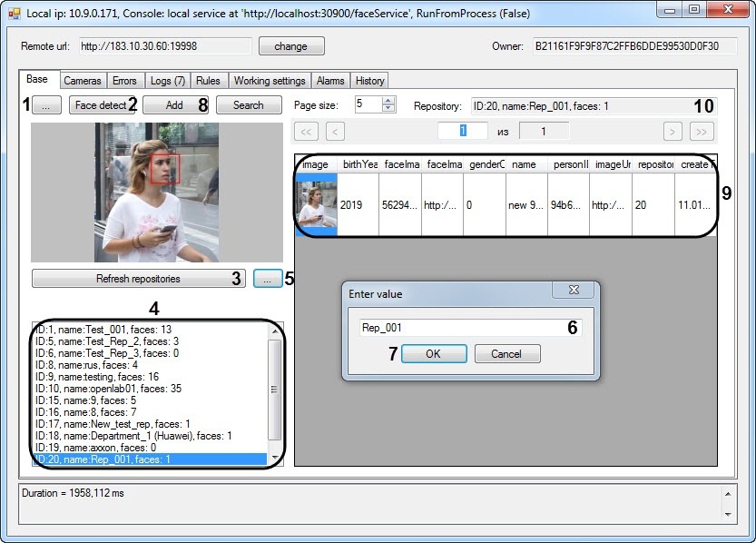
Task: Select repository ID:6 Test_Rep_3
Action: pyautogui.click(x=150, y=353)
